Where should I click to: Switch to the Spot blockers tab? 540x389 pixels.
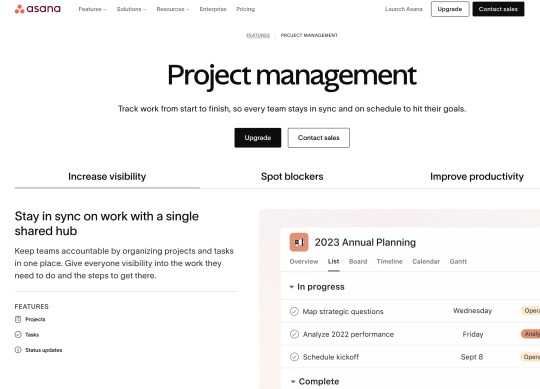click(x=292, y=177)
